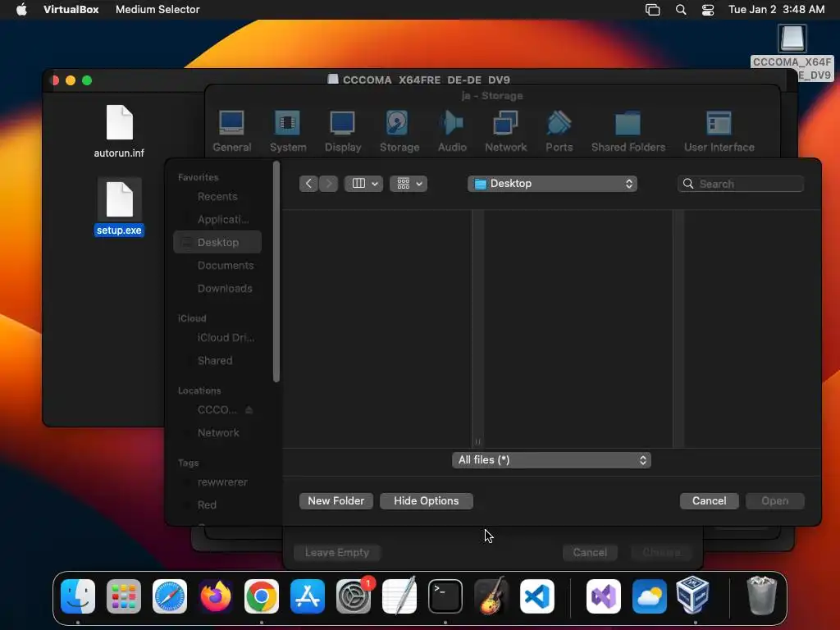Select Network in the sidebar Locations
Image resolution: width=840 pixels, height=630 pixels.
pyautogui.click(x=217, y=433)
